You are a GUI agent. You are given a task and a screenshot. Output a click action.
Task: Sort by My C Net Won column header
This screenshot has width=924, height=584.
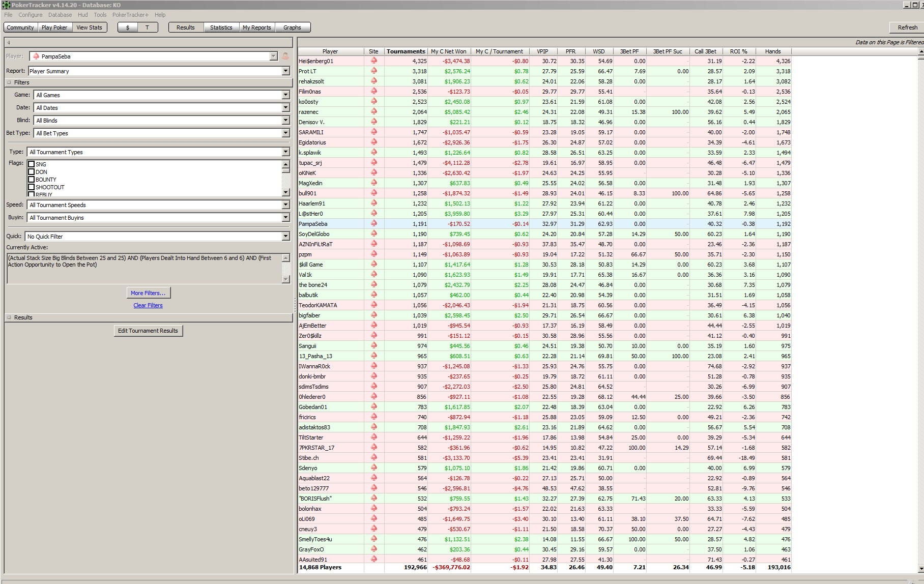coord(449,51)
